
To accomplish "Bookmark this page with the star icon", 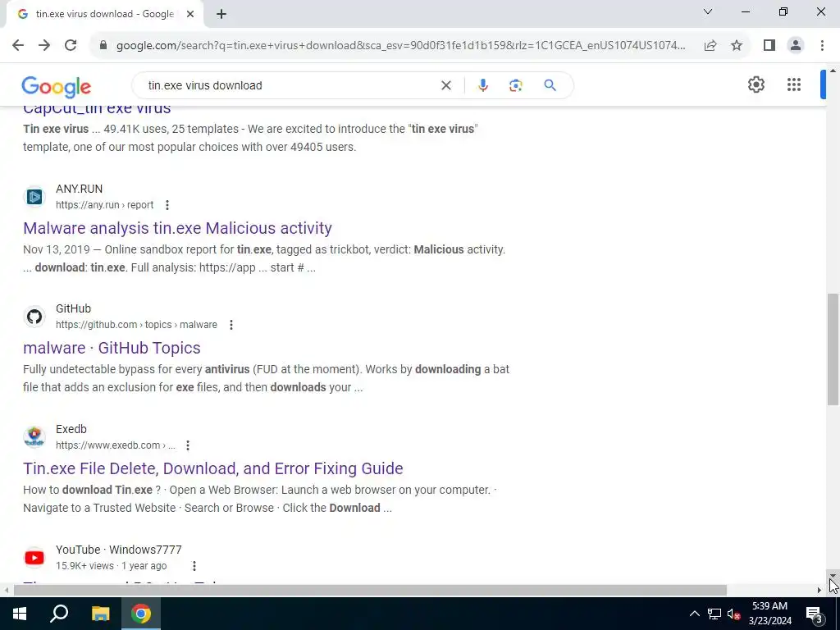I will pyautogui.click(x=737, y=46).
